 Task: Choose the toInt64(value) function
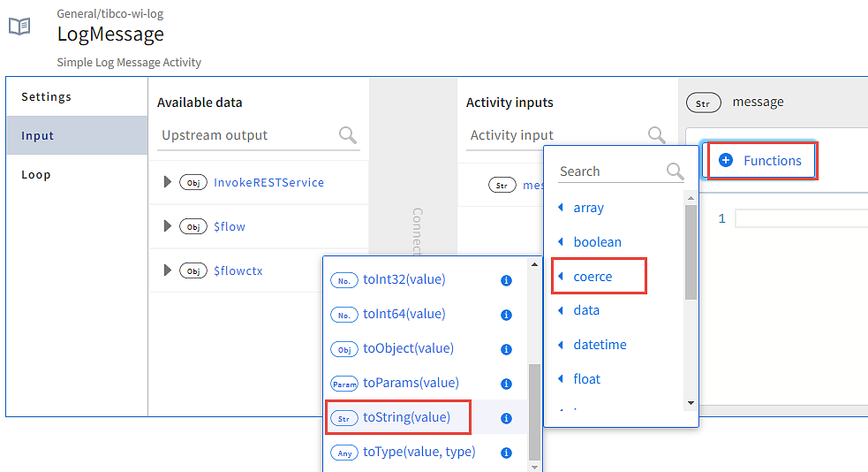coord(404,314)
